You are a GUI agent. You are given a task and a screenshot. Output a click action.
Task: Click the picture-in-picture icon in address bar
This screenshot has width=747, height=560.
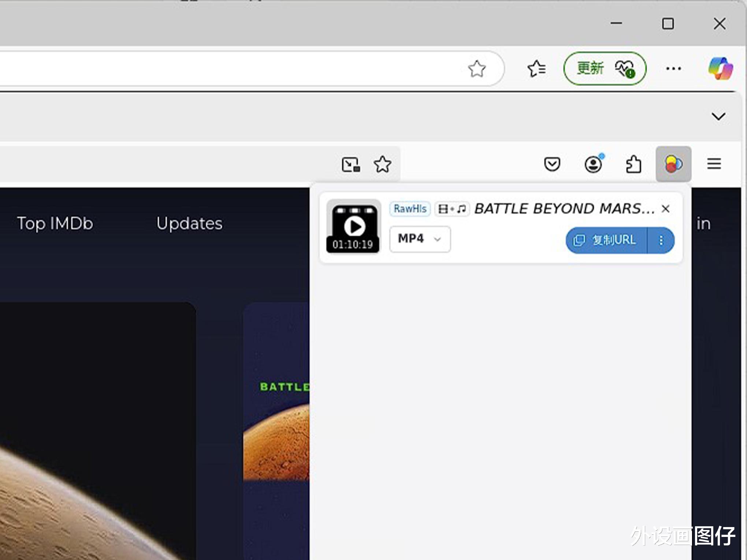click(350, 164)
